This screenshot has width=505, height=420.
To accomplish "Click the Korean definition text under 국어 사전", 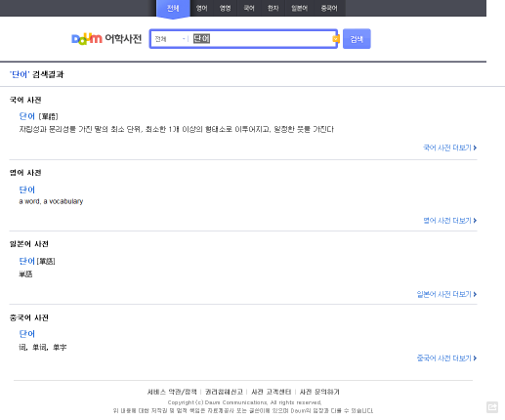I will [x=176, y=129].
